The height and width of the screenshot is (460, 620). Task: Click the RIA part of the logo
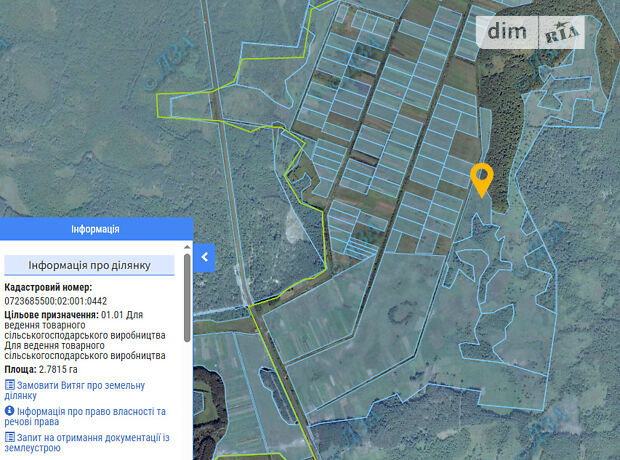(x=561, y=32)
